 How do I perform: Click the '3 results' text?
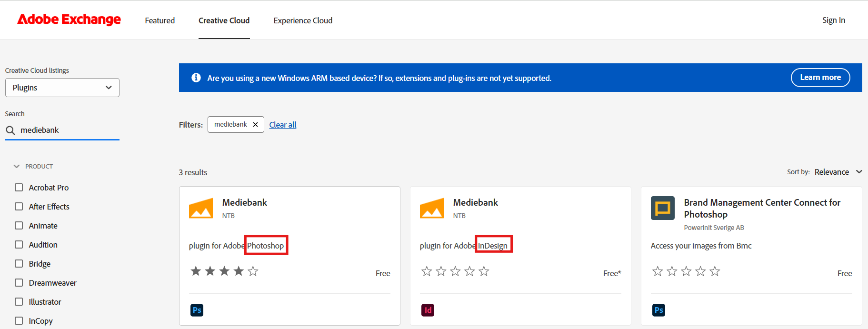pyautogui.click(x=193, y=172)
